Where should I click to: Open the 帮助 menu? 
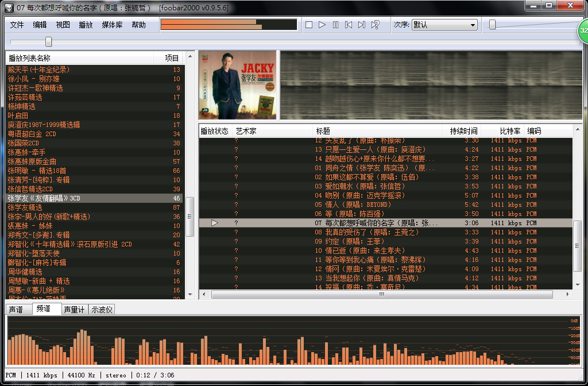[138, 25]
